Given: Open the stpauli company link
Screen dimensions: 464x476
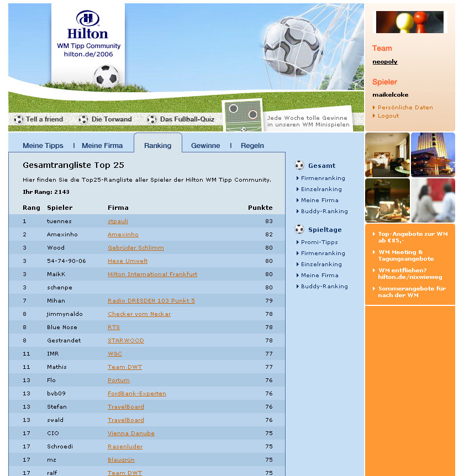Looking at the screenshot, I should coord(118,221).
